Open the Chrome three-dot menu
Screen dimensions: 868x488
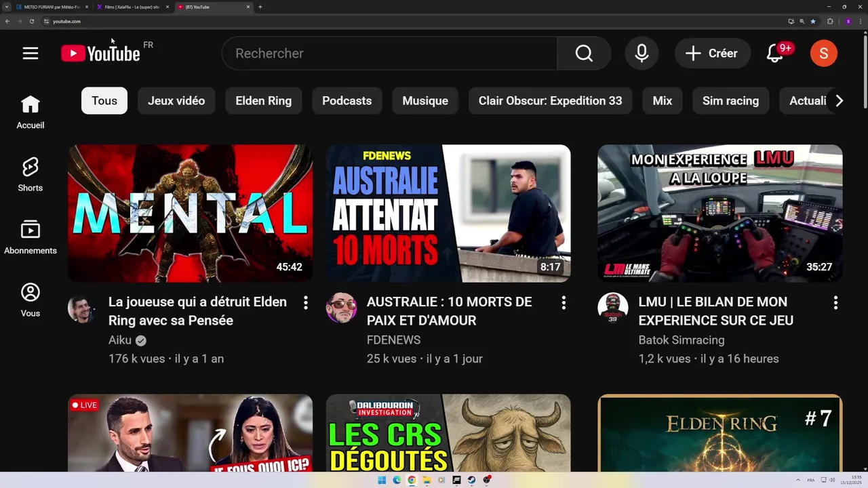(861, 21)
